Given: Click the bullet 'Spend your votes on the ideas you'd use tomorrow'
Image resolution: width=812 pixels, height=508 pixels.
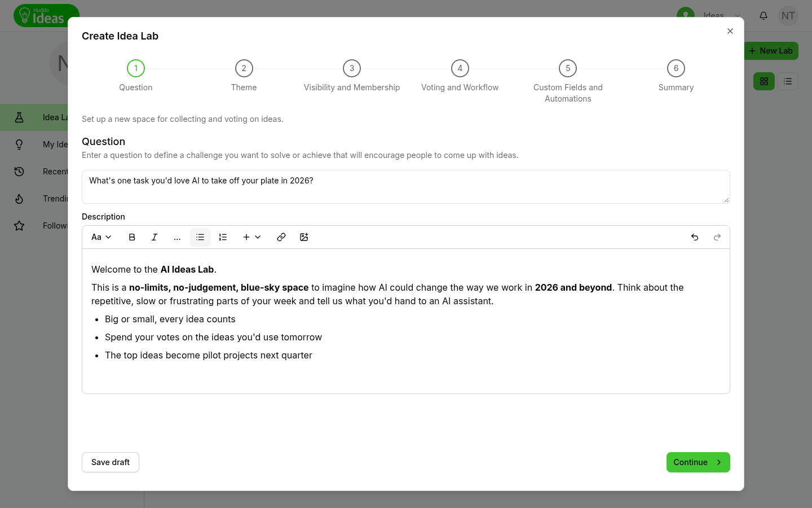Looking at the screenshot, I should point(213,337).
